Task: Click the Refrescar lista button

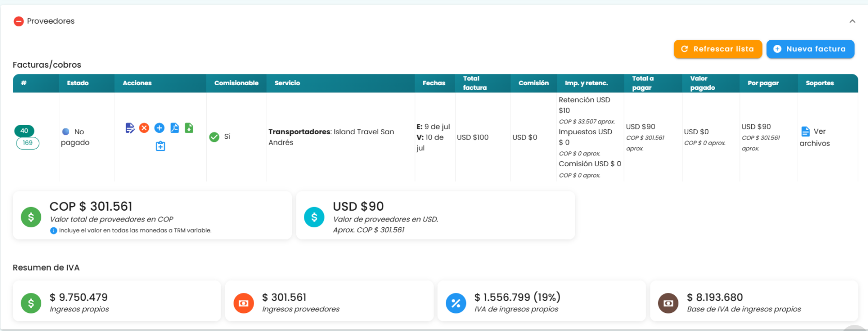Action: [x=718, y=49]
